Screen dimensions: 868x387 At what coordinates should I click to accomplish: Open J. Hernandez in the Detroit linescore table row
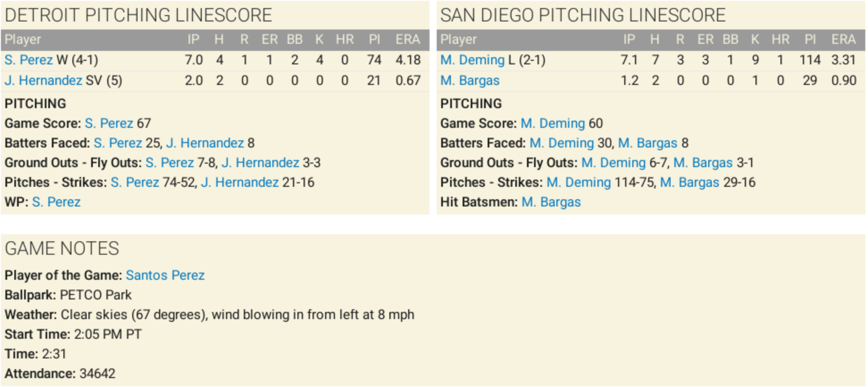pos(43,80)
